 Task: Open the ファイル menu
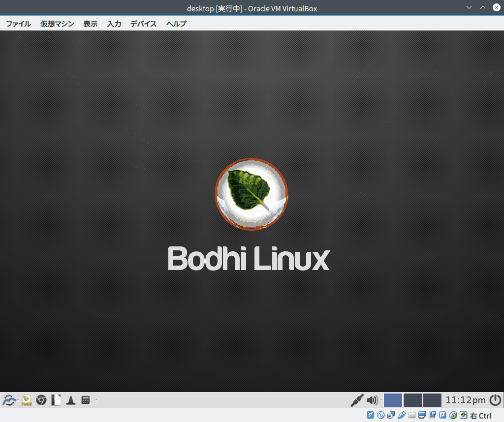click(x=18, y=24)
